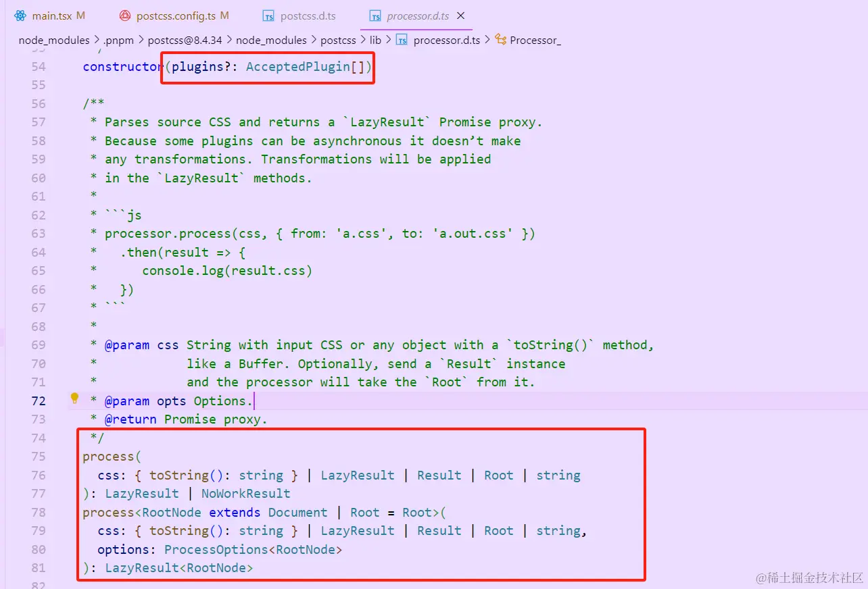Click console.log on line 65
This screenshot has height=589, width=868.
pos(183,271)
